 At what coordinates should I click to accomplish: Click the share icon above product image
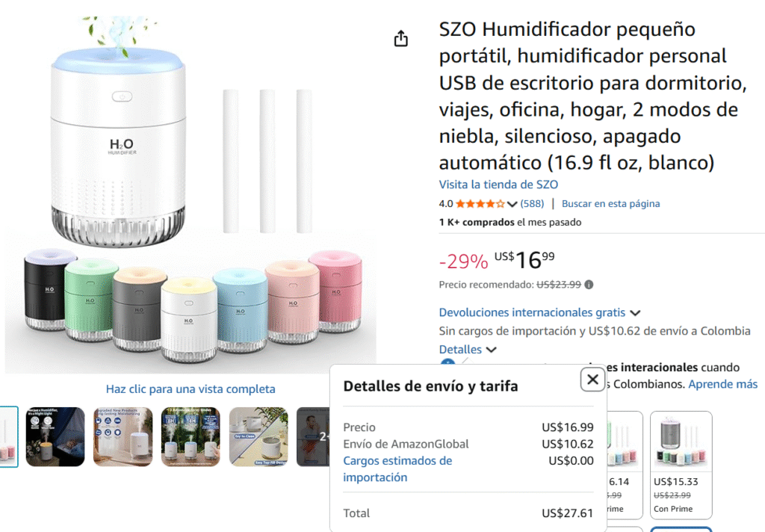[400, 38]
